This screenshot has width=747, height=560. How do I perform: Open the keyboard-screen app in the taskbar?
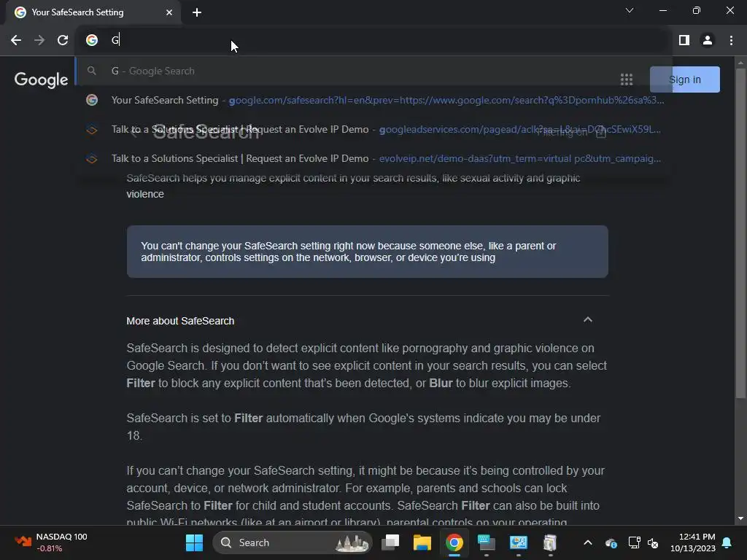[487, 542]
